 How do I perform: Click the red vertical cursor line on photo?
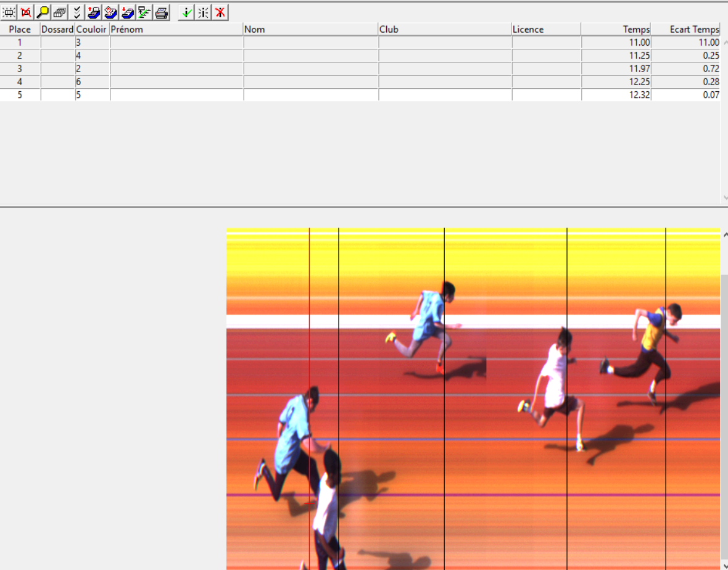309,399
